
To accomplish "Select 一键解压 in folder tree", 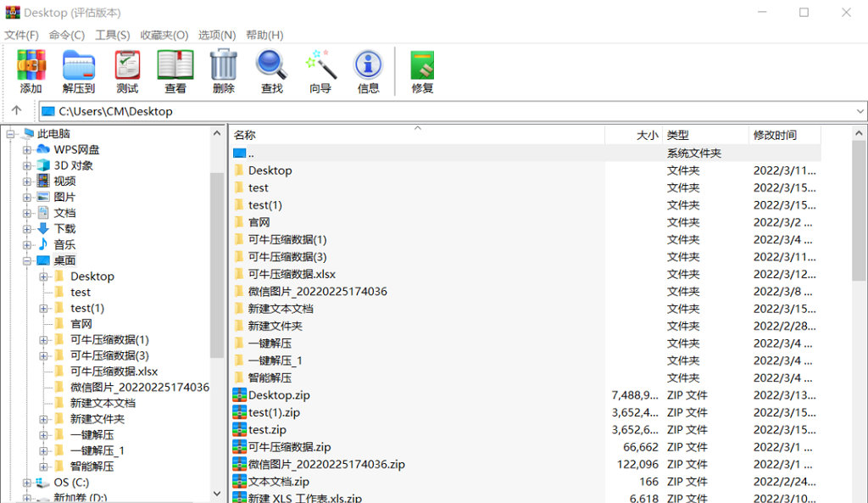I will pyautogui.click(x=92, y=435).
